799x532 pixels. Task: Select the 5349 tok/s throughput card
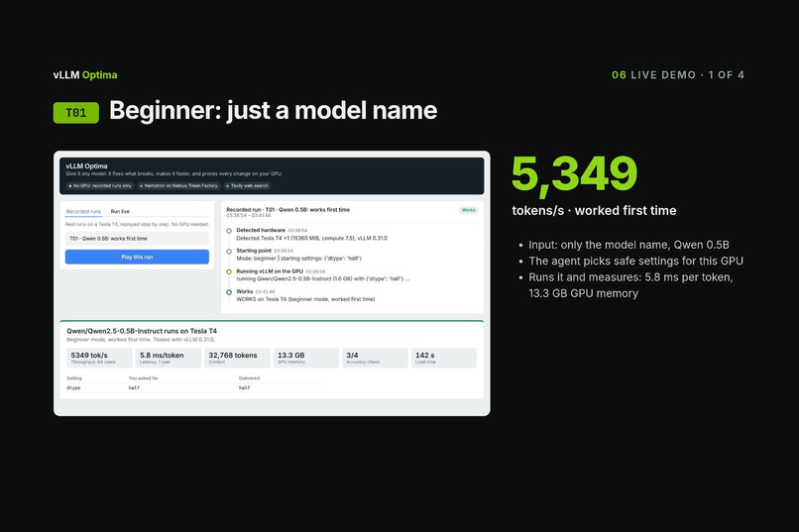[x=99, y=358]
